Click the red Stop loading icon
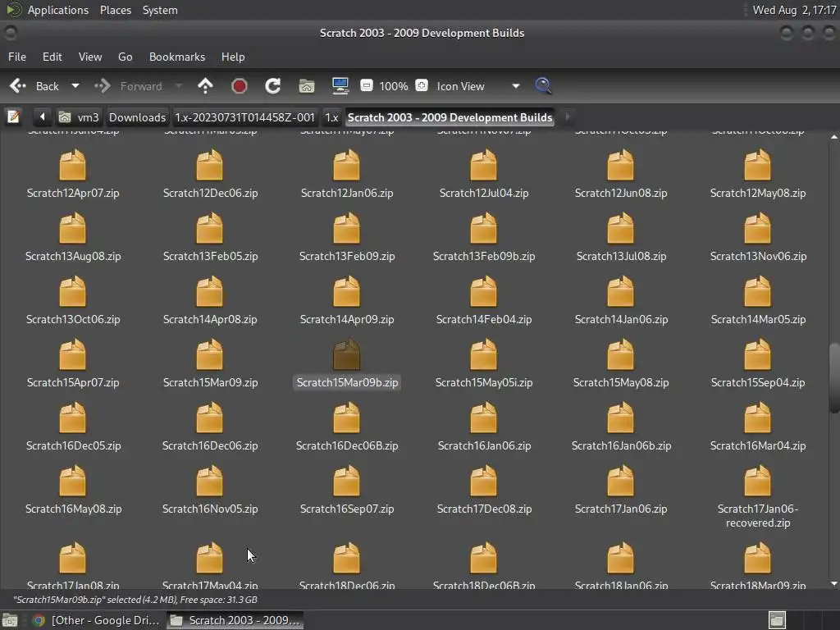Screen dimensions: 840x630 point(239,86)
